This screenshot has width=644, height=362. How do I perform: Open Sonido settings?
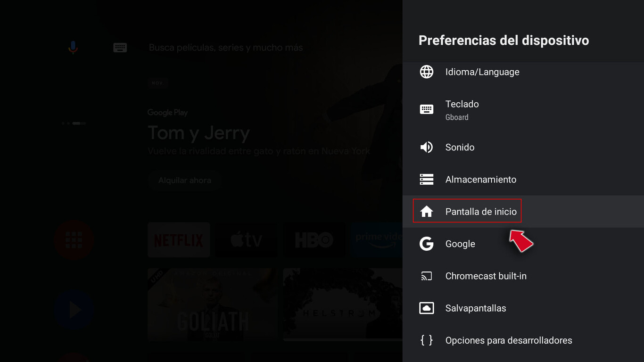pyautogui.click(x=523, y=147)
